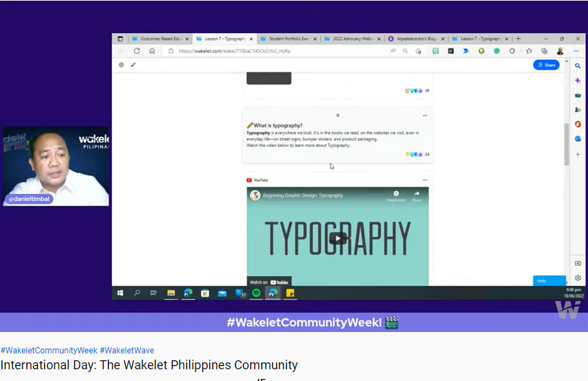Click the back arrow in Edge toolbar
The image size is (588, 381).
(121, 51)
